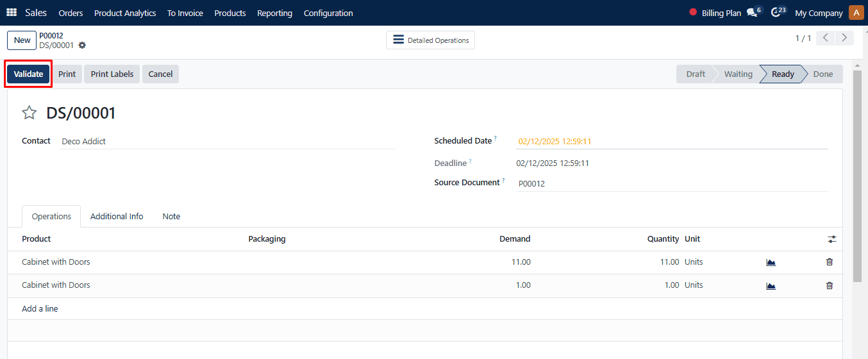Click the Done status stage
This screenshot has width=868, height=359.
pos(823,74)
